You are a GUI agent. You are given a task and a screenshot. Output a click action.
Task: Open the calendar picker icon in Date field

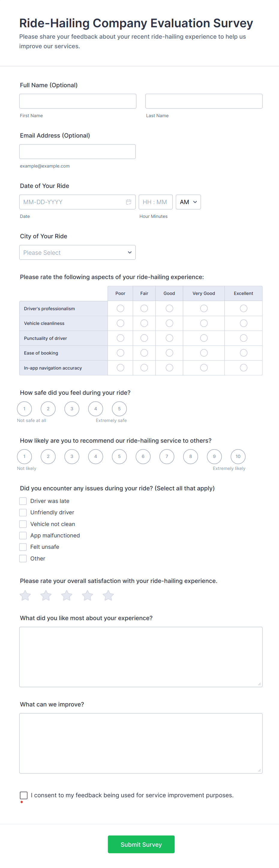(128, 202)
